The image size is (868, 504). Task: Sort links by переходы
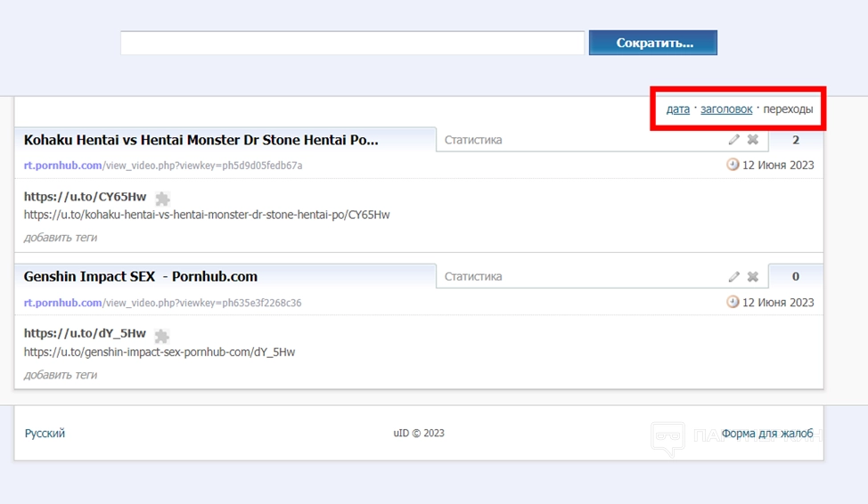pyautogui.click(x=788, y=109)
